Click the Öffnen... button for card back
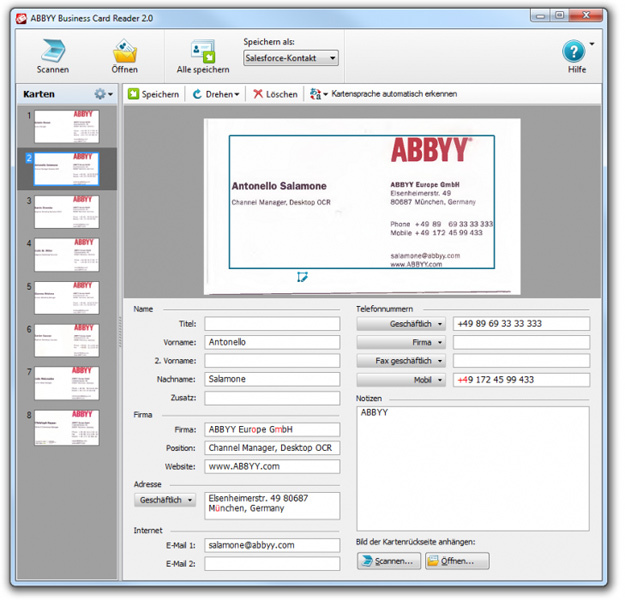Viewport: 625px width, 600px height. (x=457, y=561)
